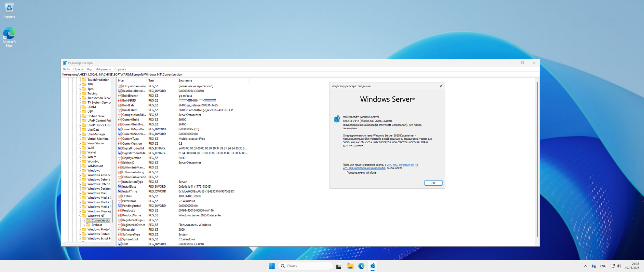Select the RegisteredOwner value name
Screen dimensions: 644x272
[x=134, y=225]
